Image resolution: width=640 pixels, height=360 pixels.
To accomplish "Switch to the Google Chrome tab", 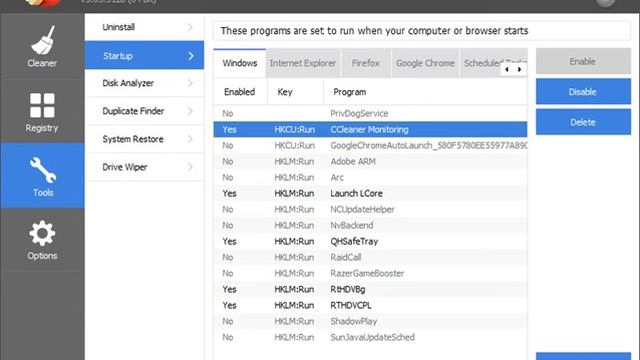I will pyautogui.click(x=425, y=63).
